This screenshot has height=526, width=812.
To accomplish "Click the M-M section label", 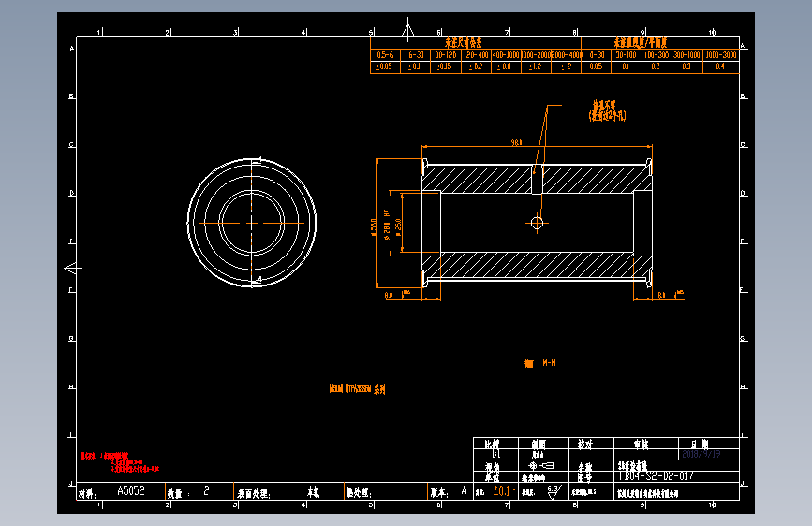I will [549, 363].
